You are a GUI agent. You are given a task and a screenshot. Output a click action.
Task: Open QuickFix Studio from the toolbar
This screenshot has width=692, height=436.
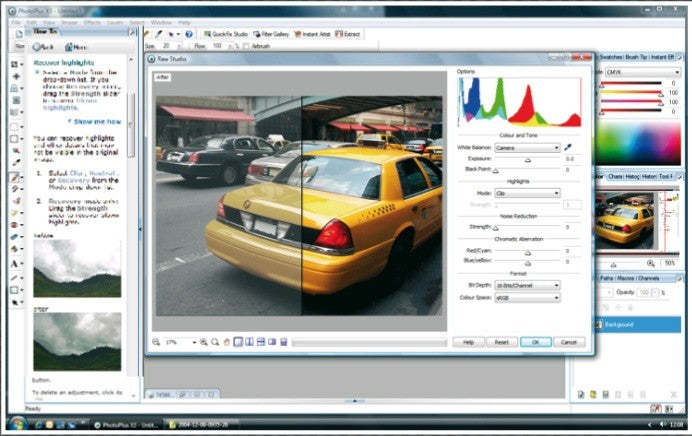pos(226,34)
